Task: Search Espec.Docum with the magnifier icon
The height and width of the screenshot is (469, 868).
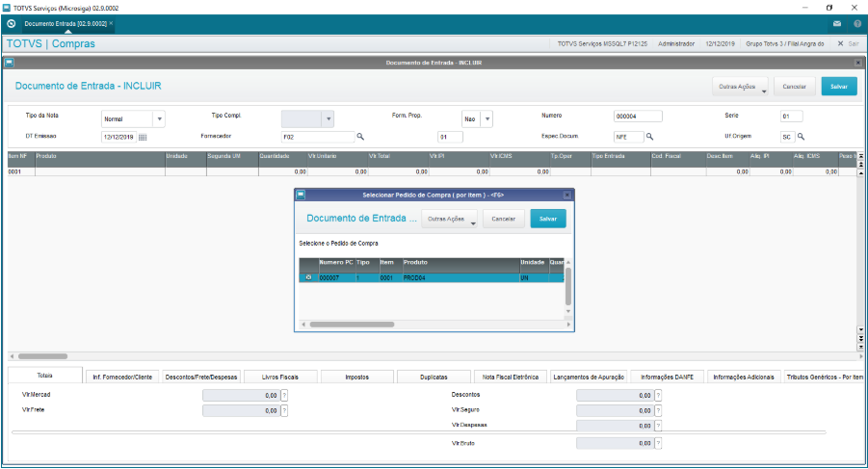Action: coord(650,137)
